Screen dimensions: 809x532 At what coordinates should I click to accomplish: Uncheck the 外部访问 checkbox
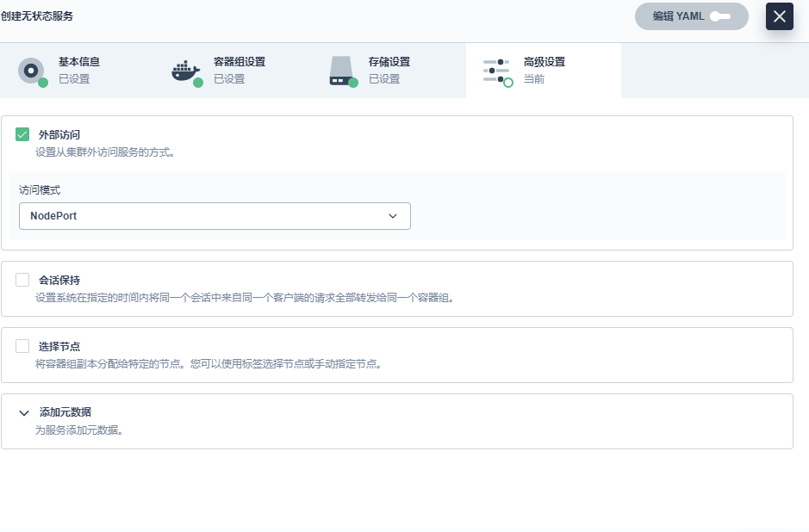(22, 134)
